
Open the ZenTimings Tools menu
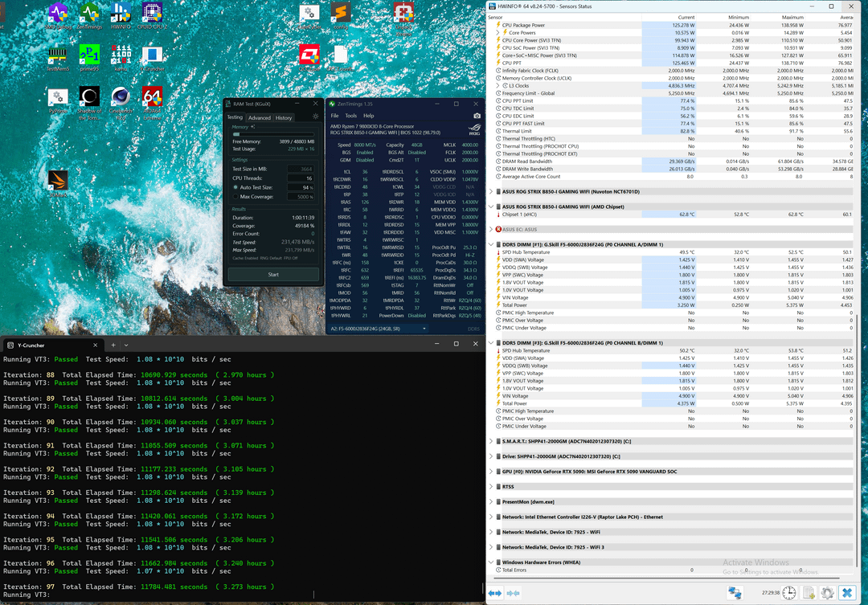point(351,116)
